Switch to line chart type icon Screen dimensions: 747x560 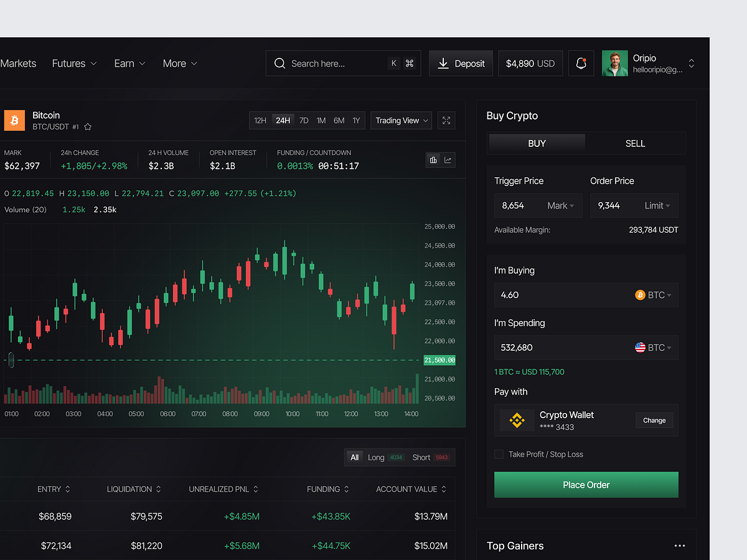448,160
